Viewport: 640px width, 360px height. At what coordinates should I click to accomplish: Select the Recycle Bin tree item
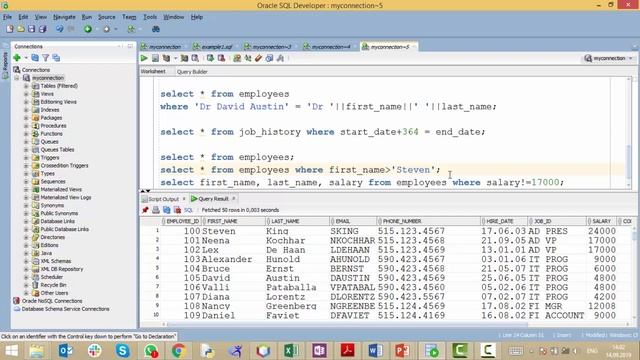[x=53, y=285]
